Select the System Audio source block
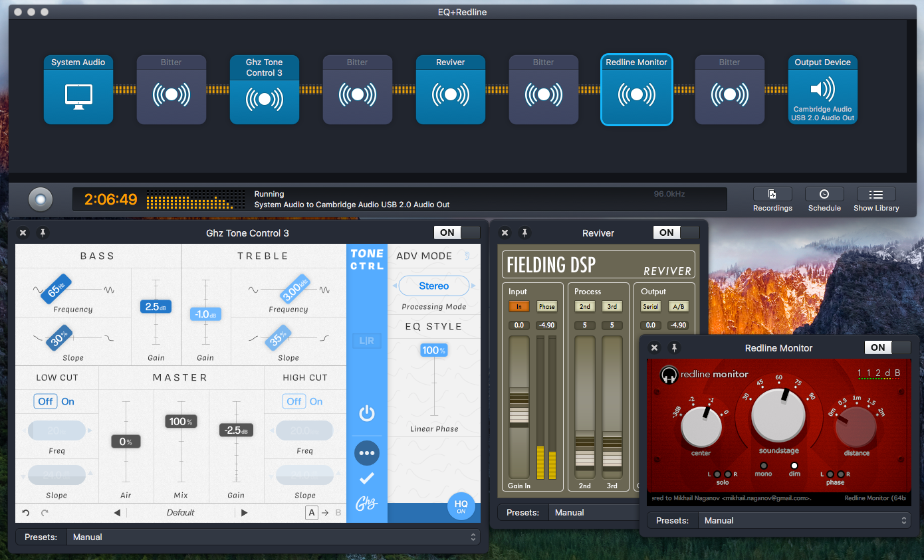924x560 pixels. click(78, 90)
